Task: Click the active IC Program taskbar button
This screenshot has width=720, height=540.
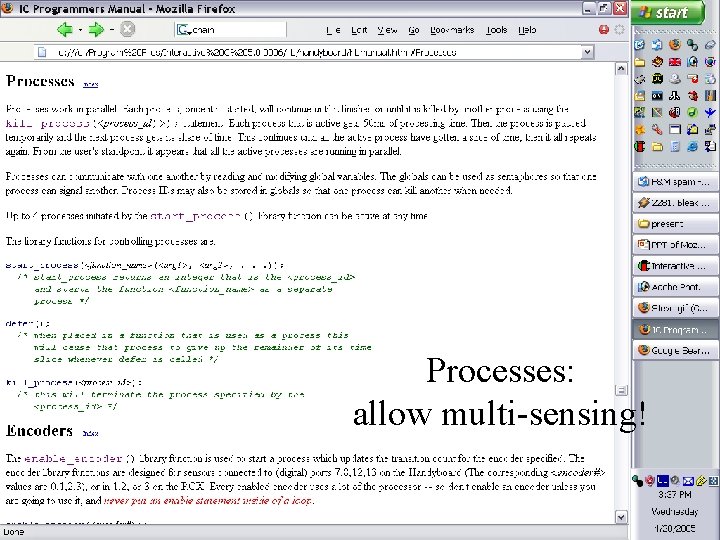Action: [x=675, y=330]
